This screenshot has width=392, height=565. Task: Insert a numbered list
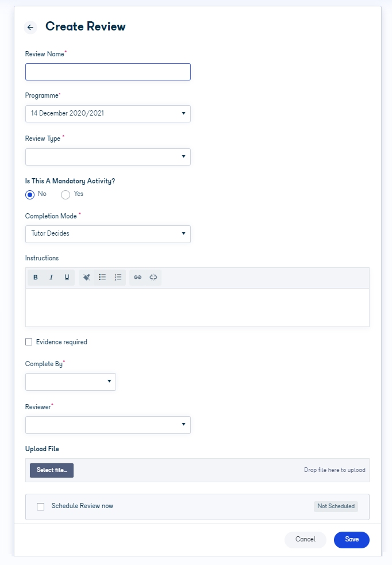[x=118, y=277]
